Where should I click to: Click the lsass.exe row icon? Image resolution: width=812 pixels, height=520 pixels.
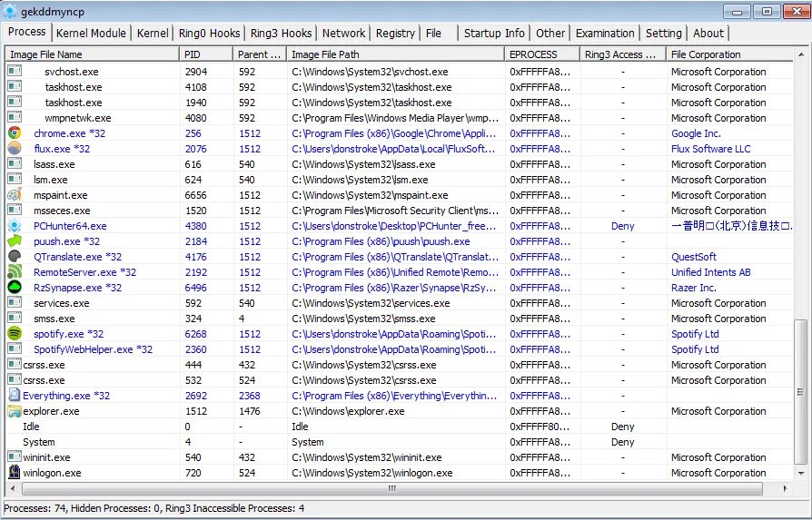(x=15, y=164)
